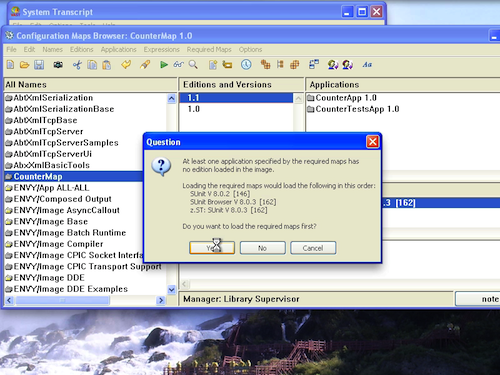The width and height of the screenshot is (500, 375).
Task: Open the Edit menu
Action: click(x=29, y=49)
